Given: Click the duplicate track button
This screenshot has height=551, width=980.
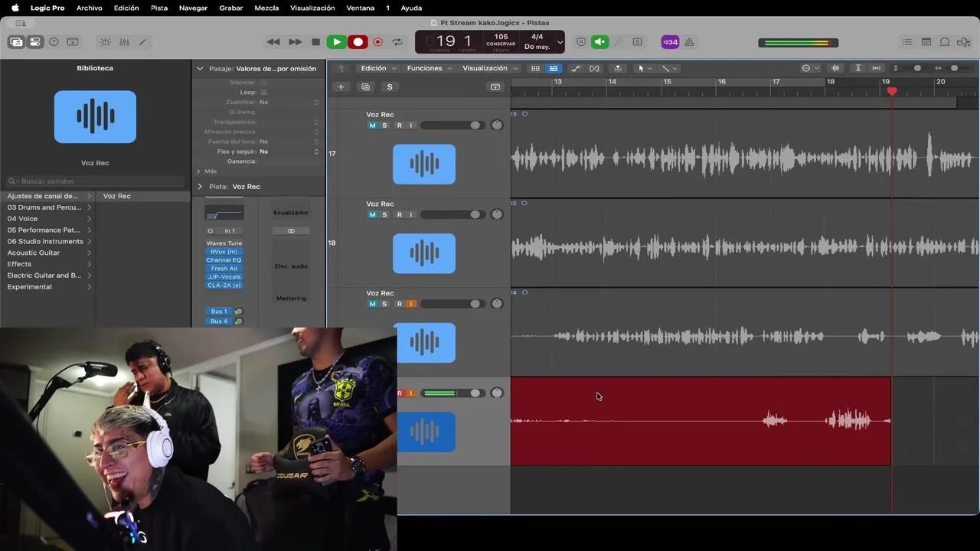Looking at the screenshot, I should (x=365, y=86).
